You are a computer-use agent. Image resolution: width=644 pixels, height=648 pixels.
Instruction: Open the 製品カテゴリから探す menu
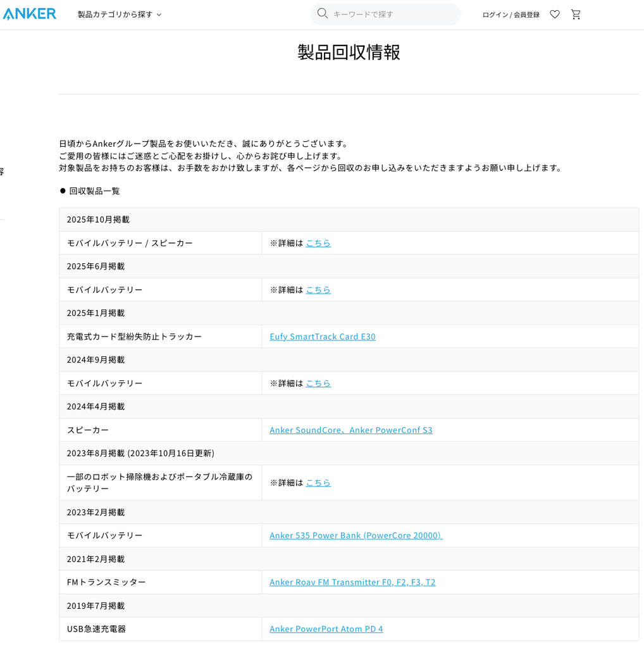tap(115, 15)
